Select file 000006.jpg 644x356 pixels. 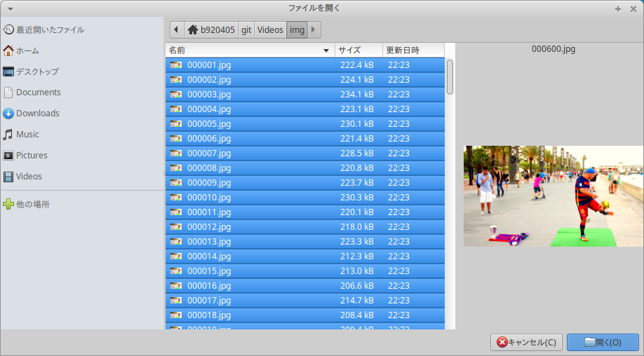(305, 139)
